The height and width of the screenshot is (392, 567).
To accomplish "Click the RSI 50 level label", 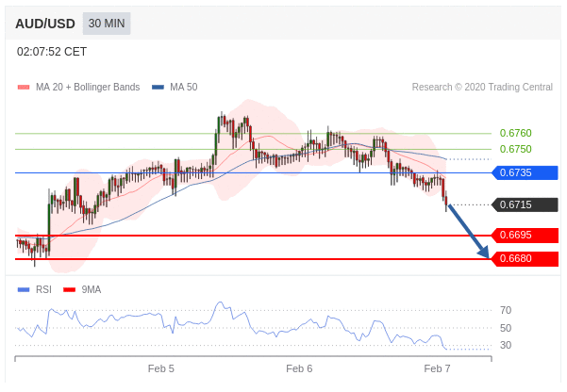I will (x=506, y=329).
